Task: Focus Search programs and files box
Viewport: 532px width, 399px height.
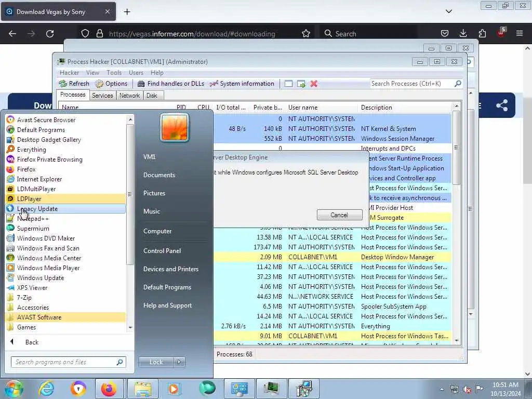Action: click(x=69, y=362)
